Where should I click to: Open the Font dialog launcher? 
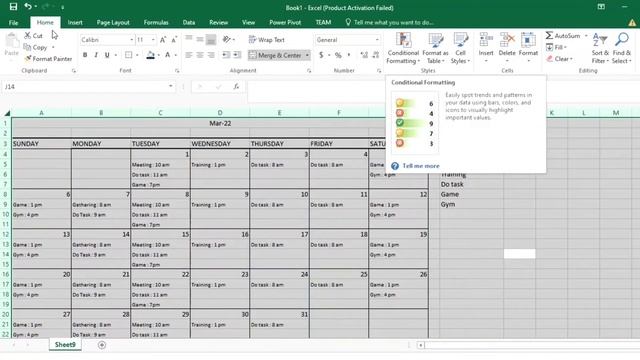coord(177,71)
